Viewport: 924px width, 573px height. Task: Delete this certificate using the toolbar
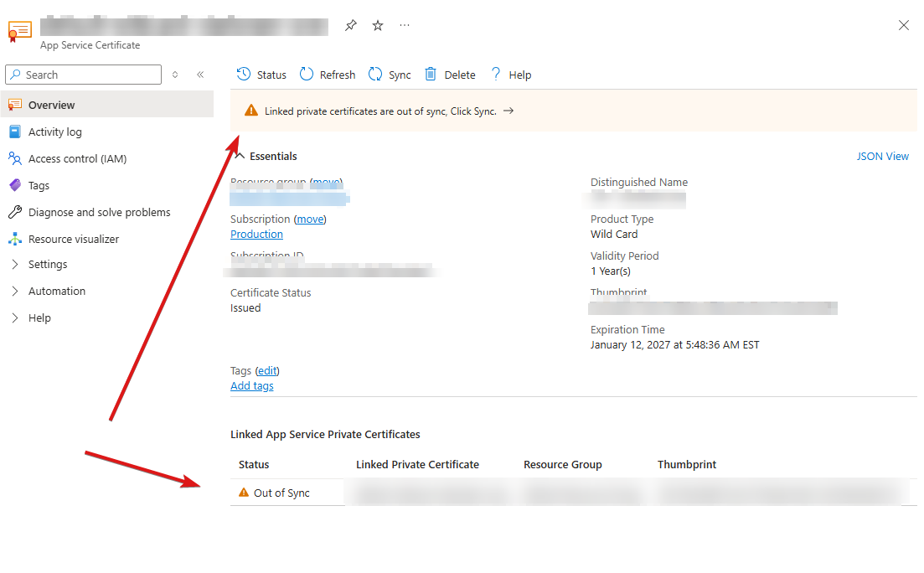point(450,75)
